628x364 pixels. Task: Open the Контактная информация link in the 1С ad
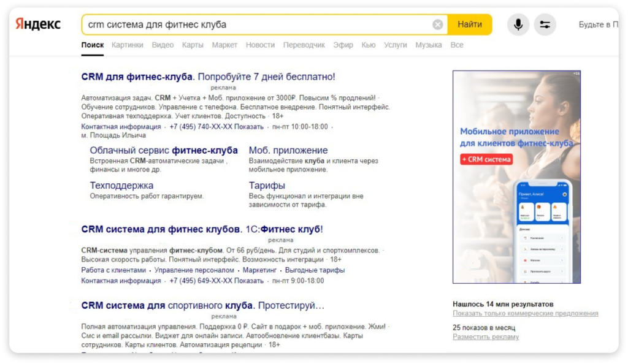121,281
